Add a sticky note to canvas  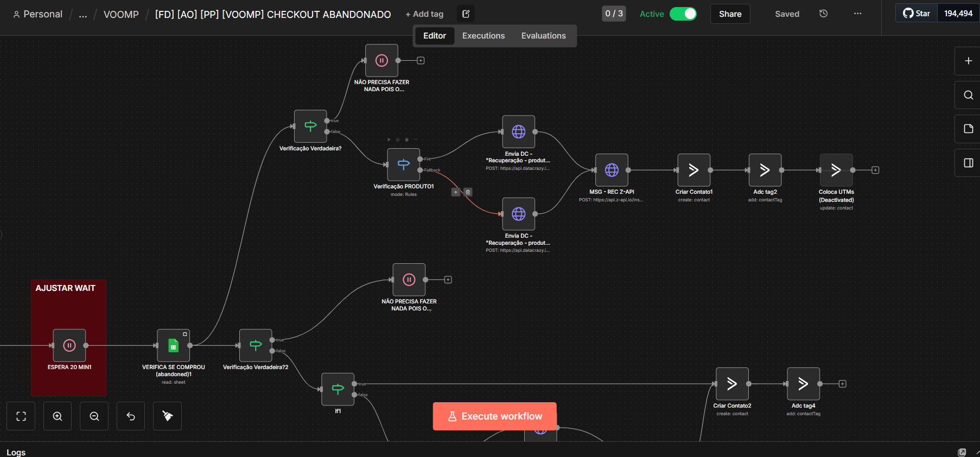(x=968, y=129)
